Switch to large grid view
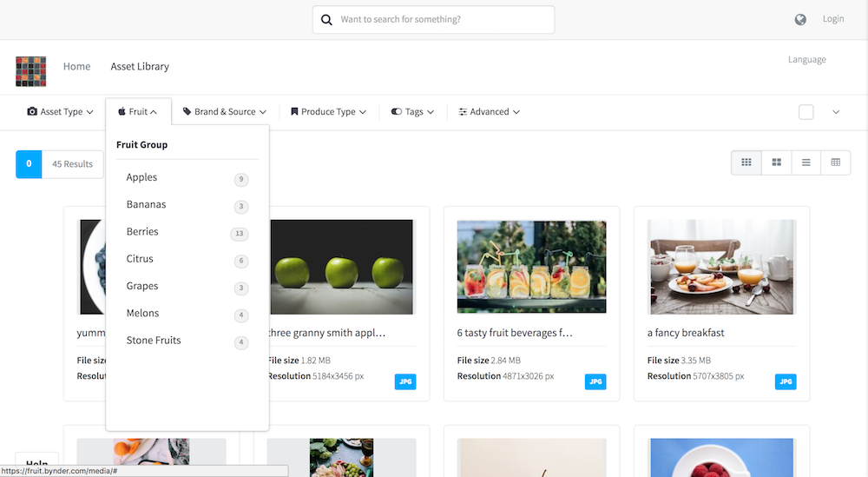Image resolution: width=868 pixels, height=477 pixels. 777,162
